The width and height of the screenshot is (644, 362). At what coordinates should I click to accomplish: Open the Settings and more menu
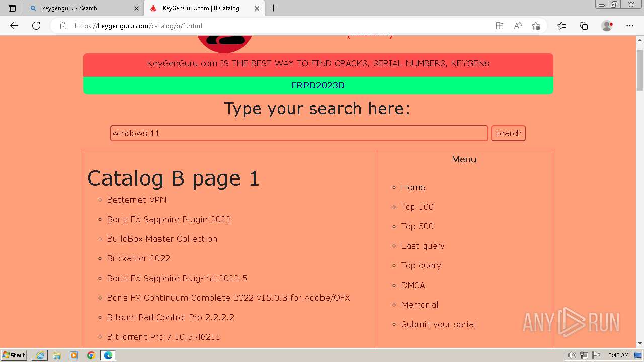[x=630, y=26]
